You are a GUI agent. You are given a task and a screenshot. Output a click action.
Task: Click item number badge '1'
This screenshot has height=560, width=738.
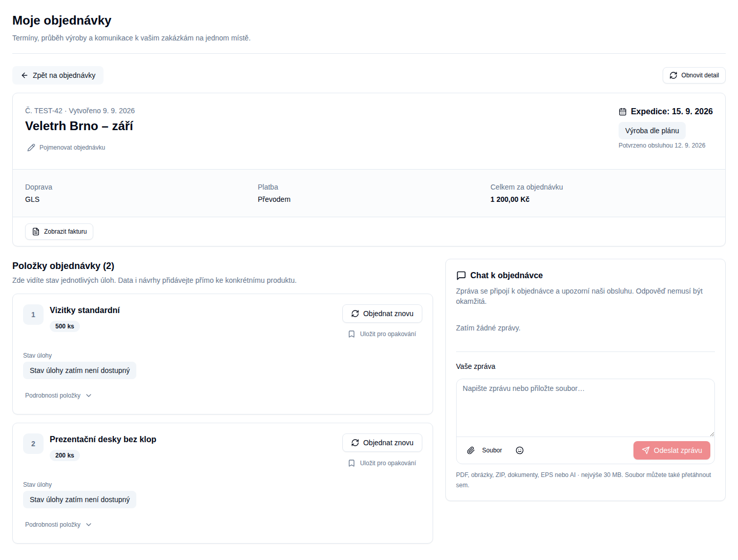(x=33, y=315)
